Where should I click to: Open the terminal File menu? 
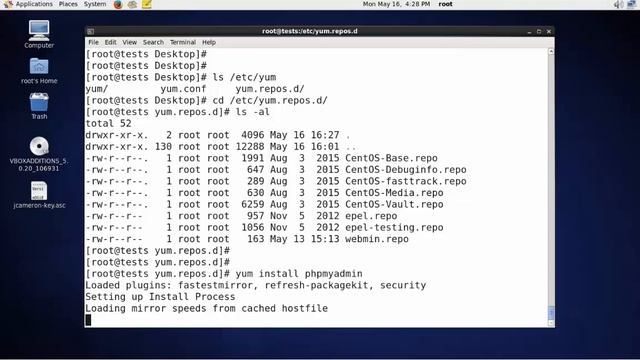click(x=93, y=42)
